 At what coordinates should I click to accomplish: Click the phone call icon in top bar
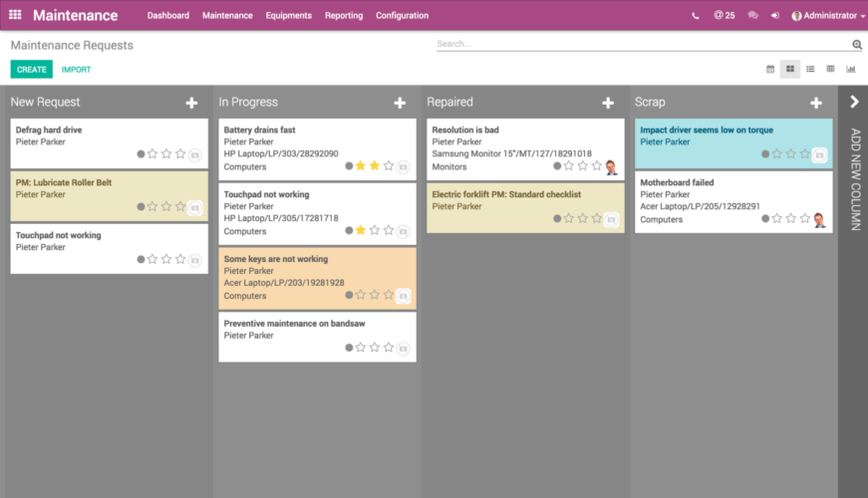(x=695, y=16)
